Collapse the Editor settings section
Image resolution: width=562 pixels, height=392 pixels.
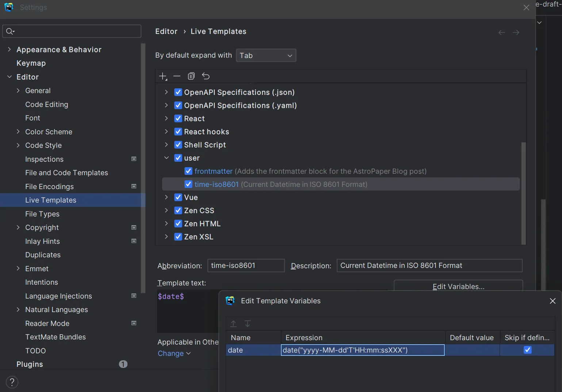(9, 77)
